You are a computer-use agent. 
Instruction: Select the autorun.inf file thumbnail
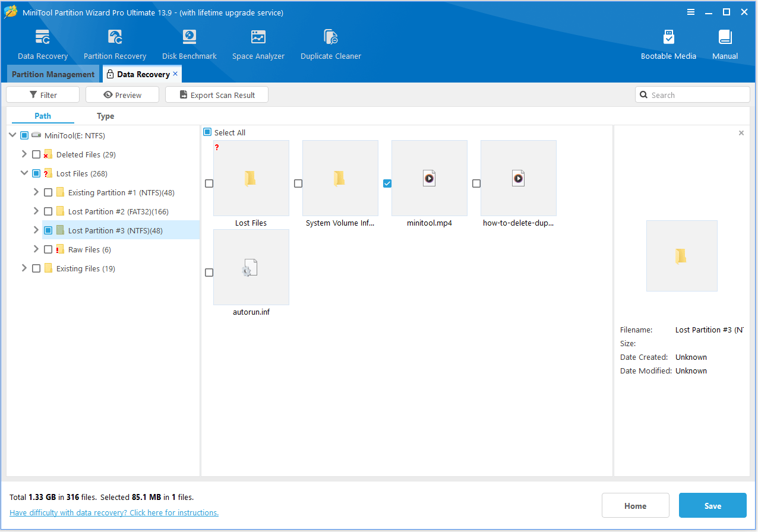(251, 267)
